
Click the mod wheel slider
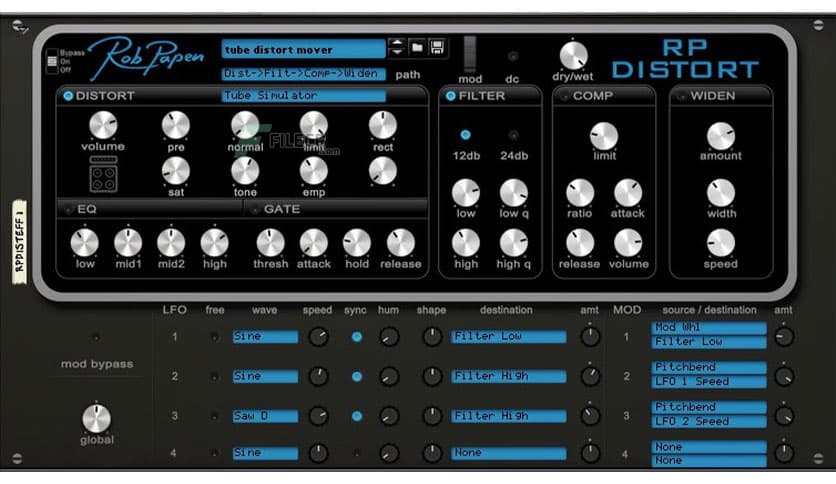click(470, 54)
